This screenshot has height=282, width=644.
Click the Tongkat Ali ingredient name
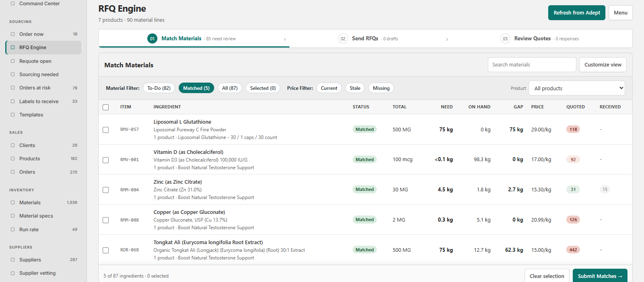(x=208, y=242)
